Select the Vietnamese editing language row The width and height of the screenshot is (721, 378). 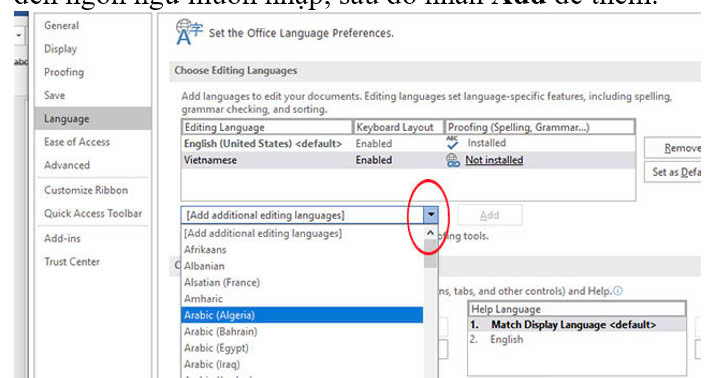(408, 160)
